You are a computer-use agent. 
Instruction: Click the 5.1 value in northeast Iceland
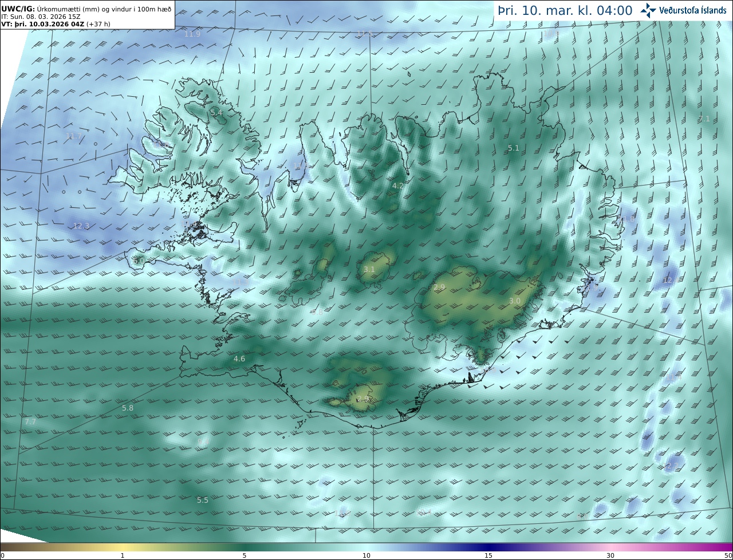pos(514,148)
